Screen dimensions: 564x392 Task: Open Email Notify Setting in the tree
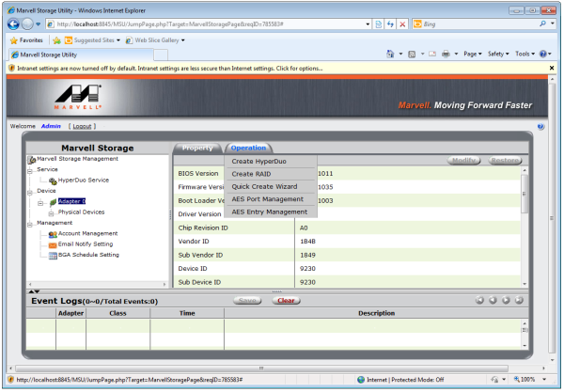click(86, 244)
